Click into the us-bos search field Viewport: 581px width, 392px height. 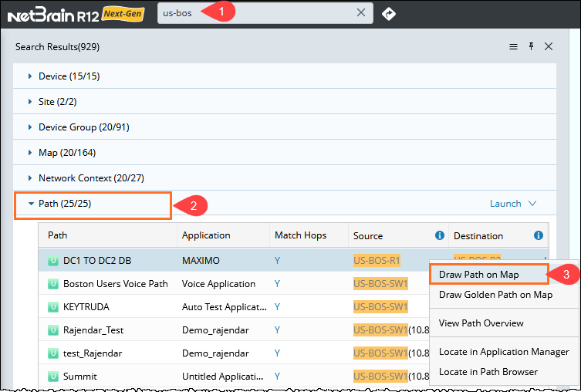(255, 13)
